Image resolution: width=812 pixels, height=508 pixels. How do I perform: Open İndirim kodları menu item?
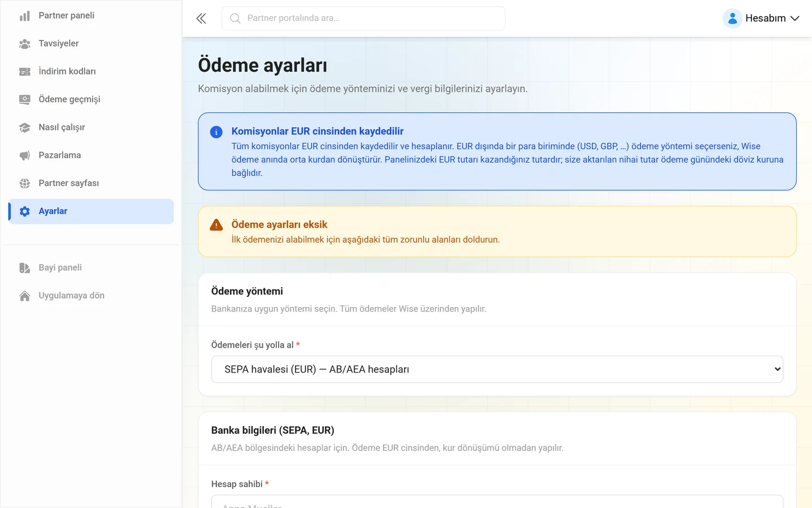click(91, 72)
